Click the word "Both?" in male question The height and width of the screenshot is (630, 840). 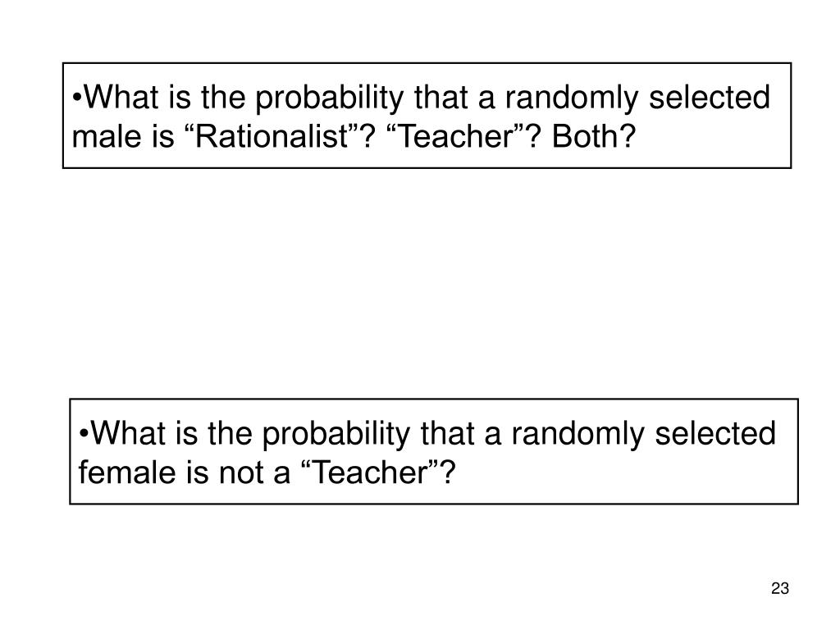tap(594, 136)
